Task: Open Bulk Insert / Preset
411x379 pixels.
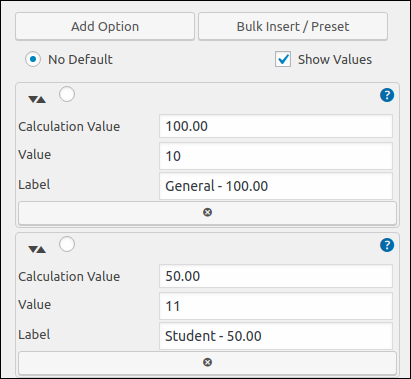Action: [293, 26]
